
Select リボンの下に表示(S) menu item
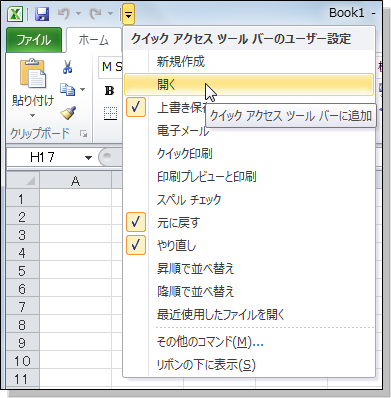pos(249,365)
